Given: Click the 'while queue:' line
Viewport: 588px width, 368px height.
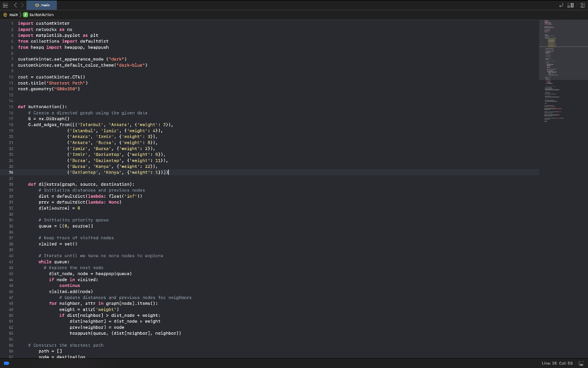Looking at the screenshot, I should click(54, 262).
